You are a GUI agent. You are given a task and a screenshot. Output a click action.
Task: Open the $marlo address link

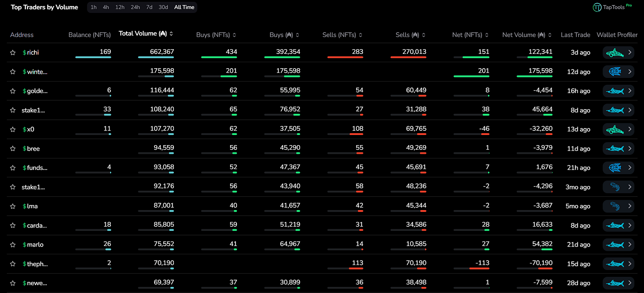(x=33, y=245)
